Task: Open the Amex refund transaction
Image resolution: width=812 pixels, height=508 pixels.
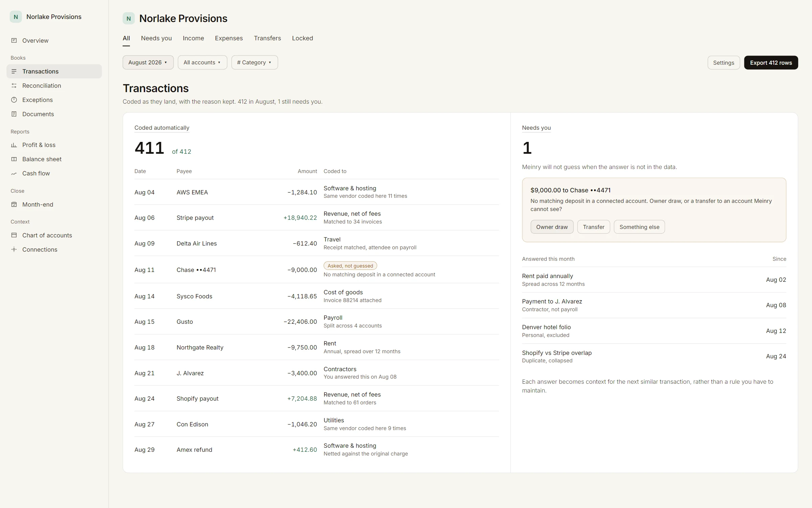Action: tap(316, 450)
